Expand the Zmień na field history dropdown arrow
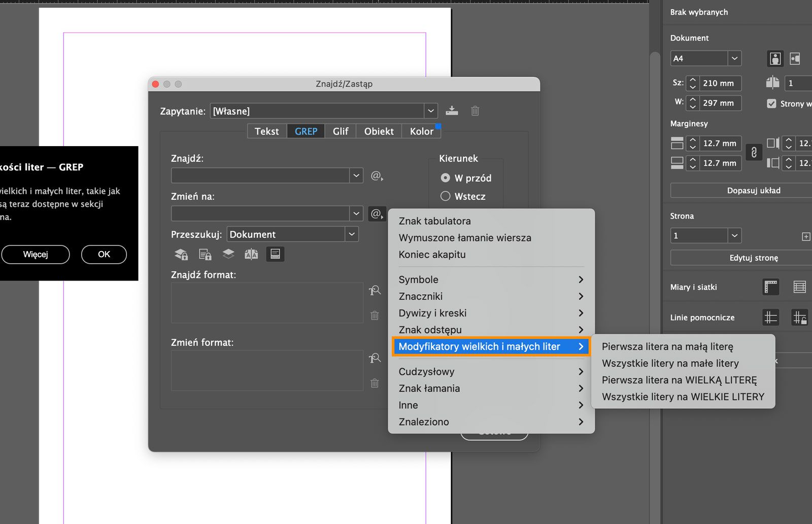 [x=356, y=214]
